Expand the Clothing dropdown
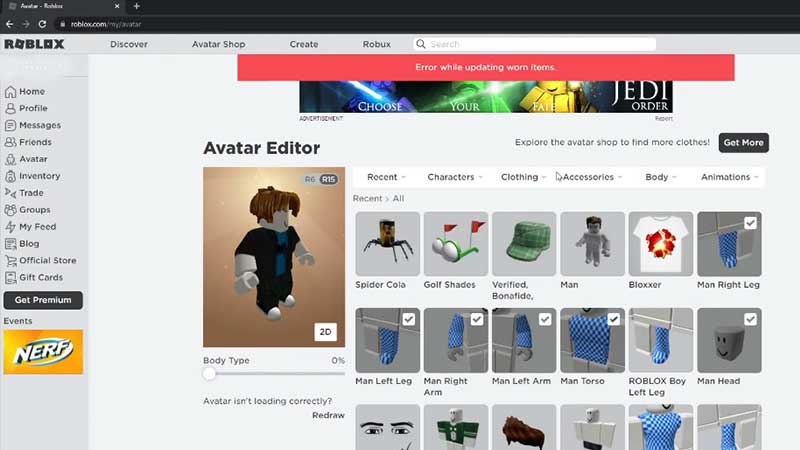Image resolution: width=800 pixels, height=450 pixels. [x=523, y=177]
